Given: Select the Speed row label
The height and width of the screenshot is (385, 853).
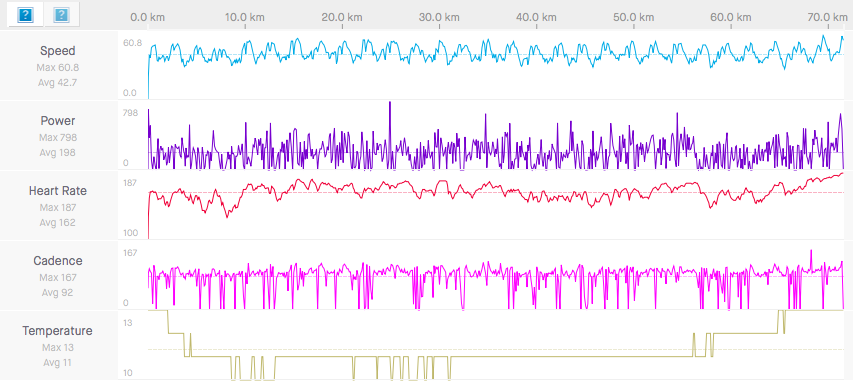Looking at the screenshot, I should (x=58, y=51).
